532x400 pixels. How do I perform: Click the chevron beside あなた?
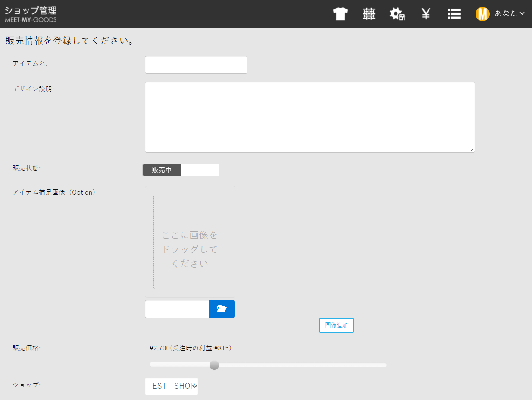[522, 13]
